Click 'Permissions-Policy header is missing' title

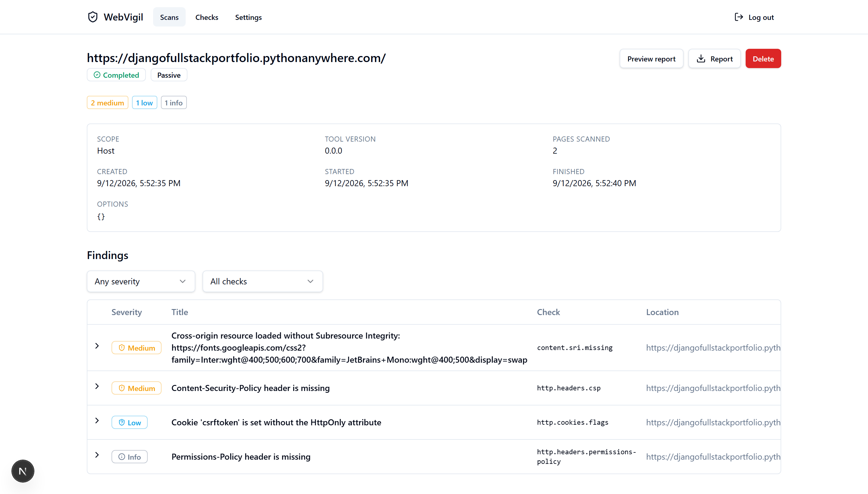pyautogui.click(x=241, y=457)
